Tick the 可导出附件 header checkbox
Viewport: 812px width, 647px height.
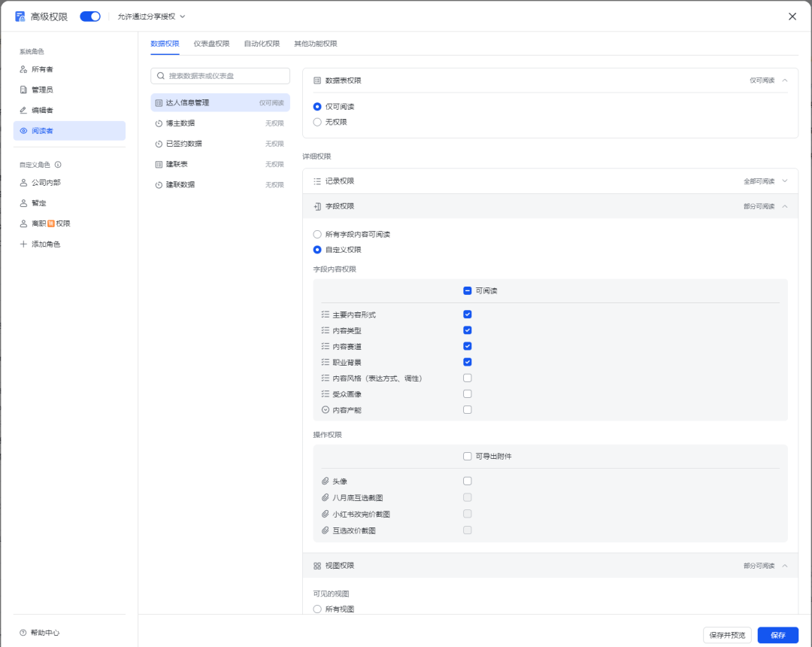pos(468,457)
